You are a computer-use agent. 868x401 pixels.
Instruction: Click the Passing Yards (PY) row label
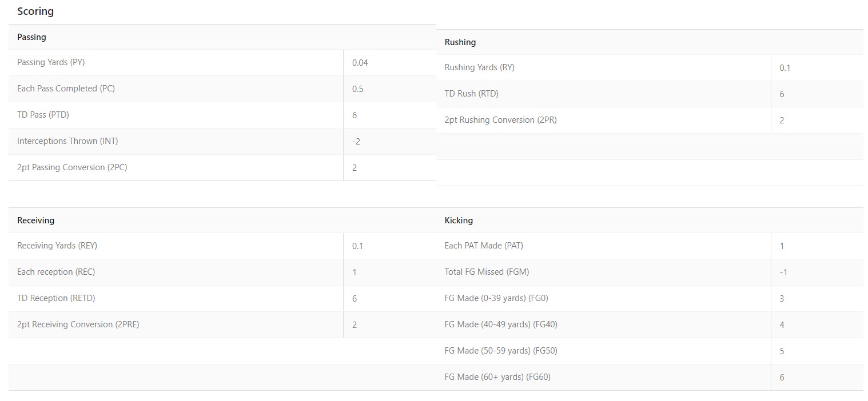[x=51, y=62]
